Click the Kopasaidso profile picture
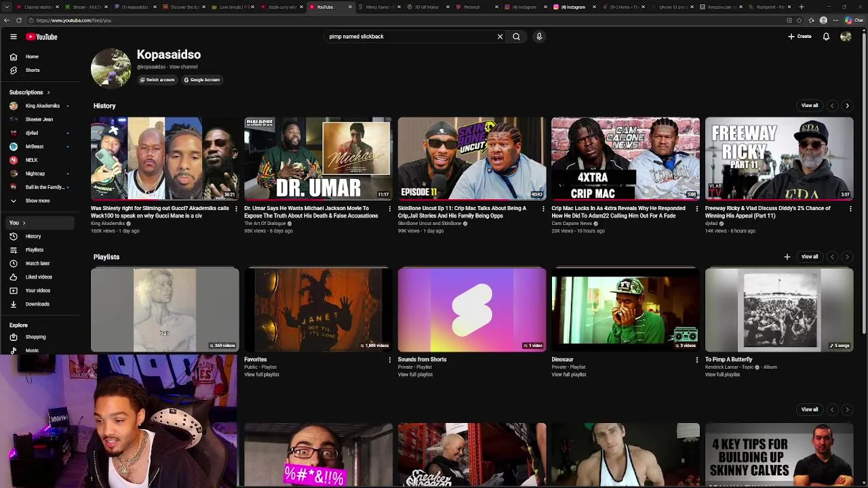The image size is (868, 488). click(111, 68)
